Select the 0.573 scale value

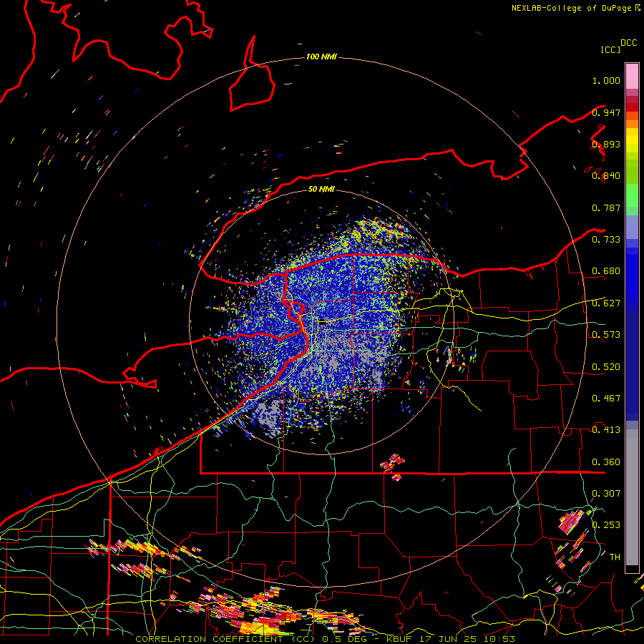pos(606,335)
